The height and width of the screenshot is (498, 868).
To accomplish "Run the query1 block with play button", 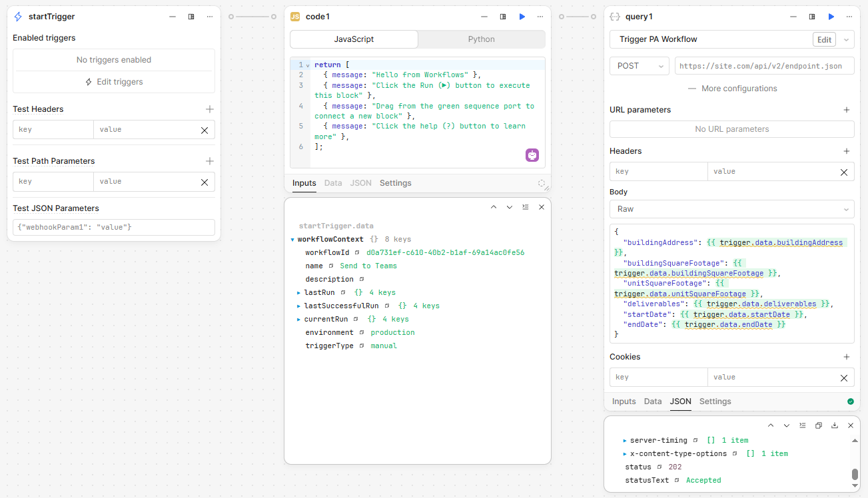I will [831, 17].
